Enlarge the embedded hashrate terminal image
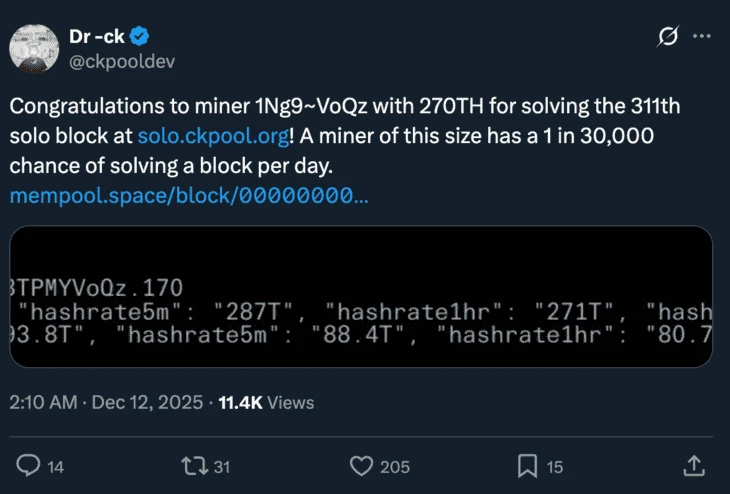Image resolution: width=730 pixels, height=494 pixels. point(361,297)
